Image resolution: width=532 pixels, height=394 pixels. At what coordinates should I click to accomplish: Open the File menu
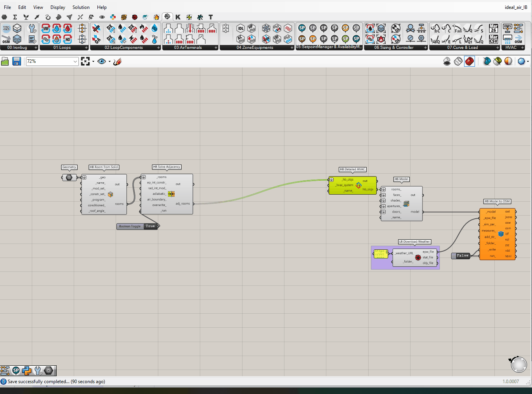tap(7, 7)
